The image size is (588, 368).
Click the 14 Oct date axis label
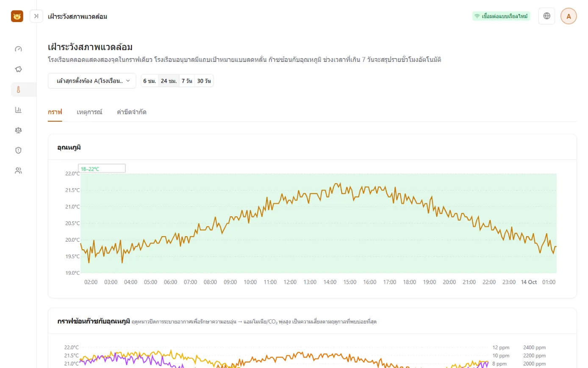click(x=529, y=282)
